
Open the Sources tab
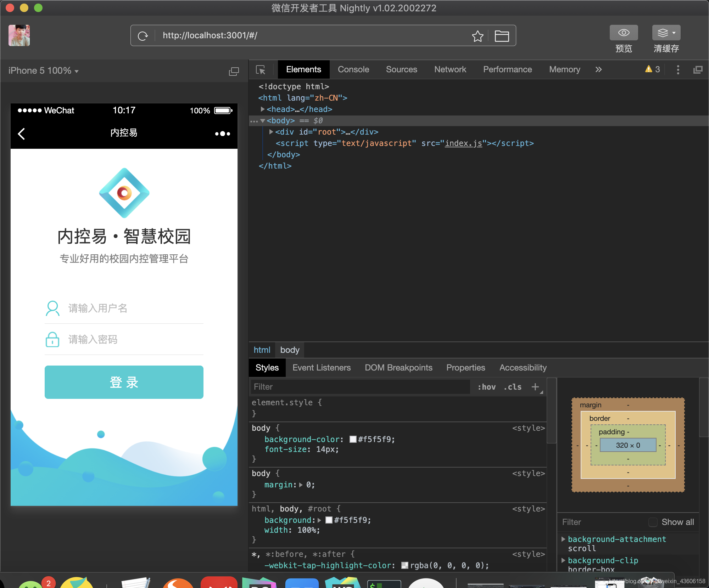[401, 69]
